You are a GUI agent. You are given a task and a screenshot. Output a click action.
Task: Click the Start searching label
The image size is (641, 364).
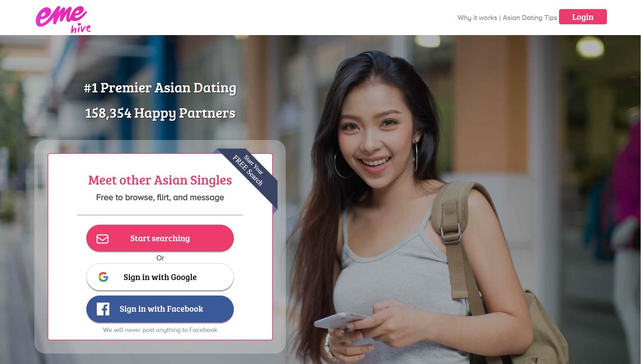pos(160,239)
